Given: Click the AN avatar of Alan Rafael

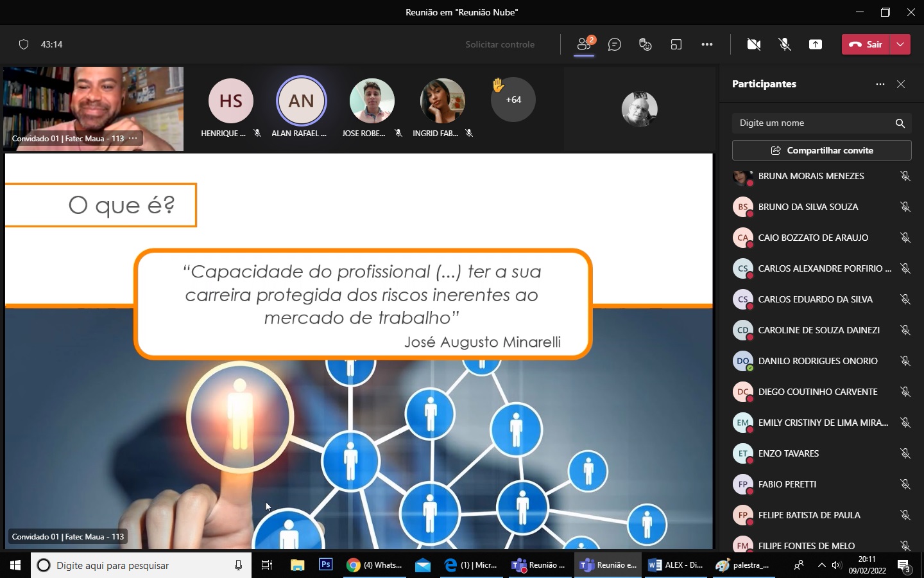Looking at the screenshot, I should [x=302, y=101].
